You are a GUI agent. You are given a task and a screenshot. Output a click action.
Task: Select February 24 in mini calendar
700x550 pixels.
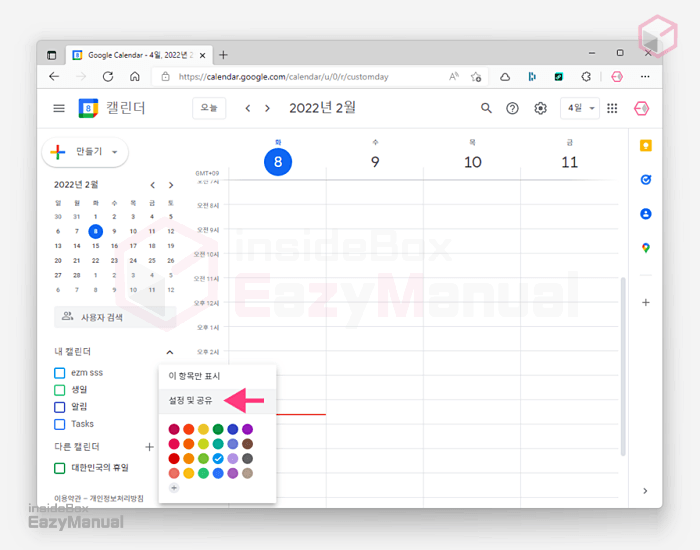point(133,261)
